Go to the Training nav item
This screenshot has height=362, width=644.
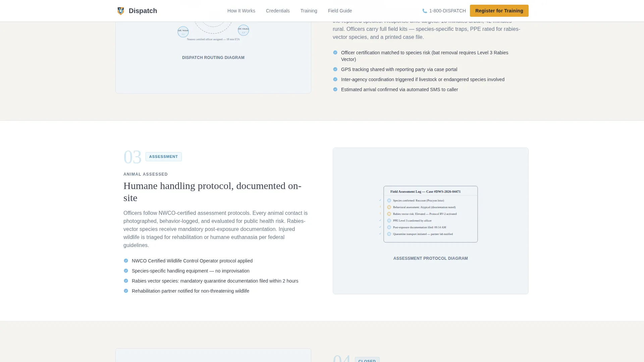(x=309, y=11)
